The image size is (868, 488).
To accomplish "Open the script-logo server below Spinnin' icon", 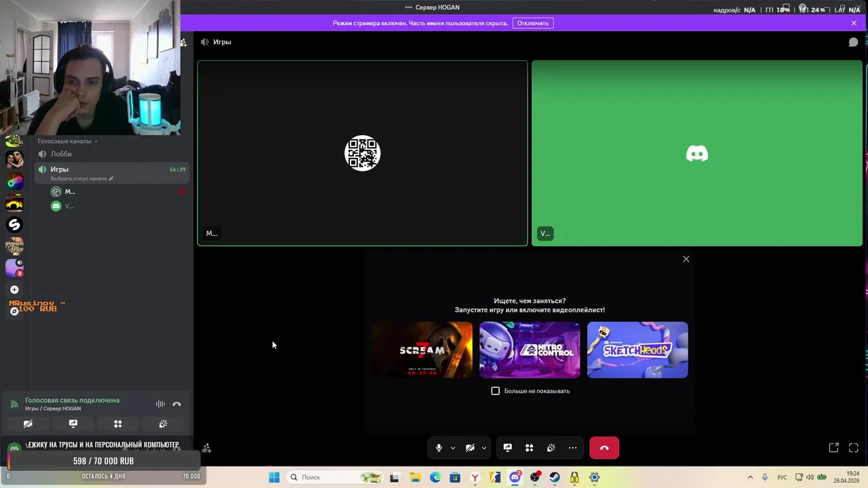I will (x=14, y=246).
